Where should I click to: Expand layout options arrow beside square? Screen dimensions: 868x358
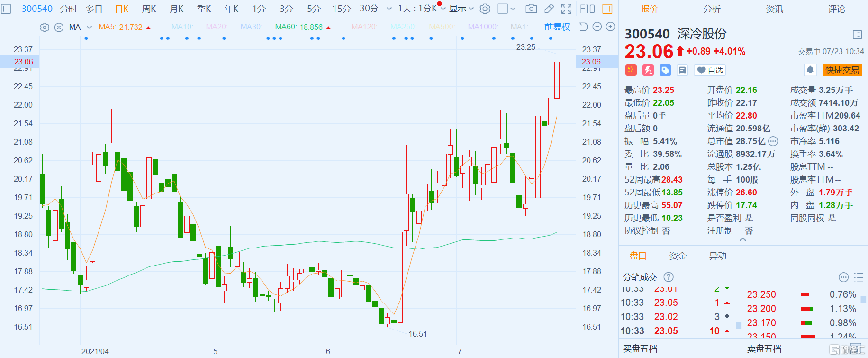click(x=514, y=9)
